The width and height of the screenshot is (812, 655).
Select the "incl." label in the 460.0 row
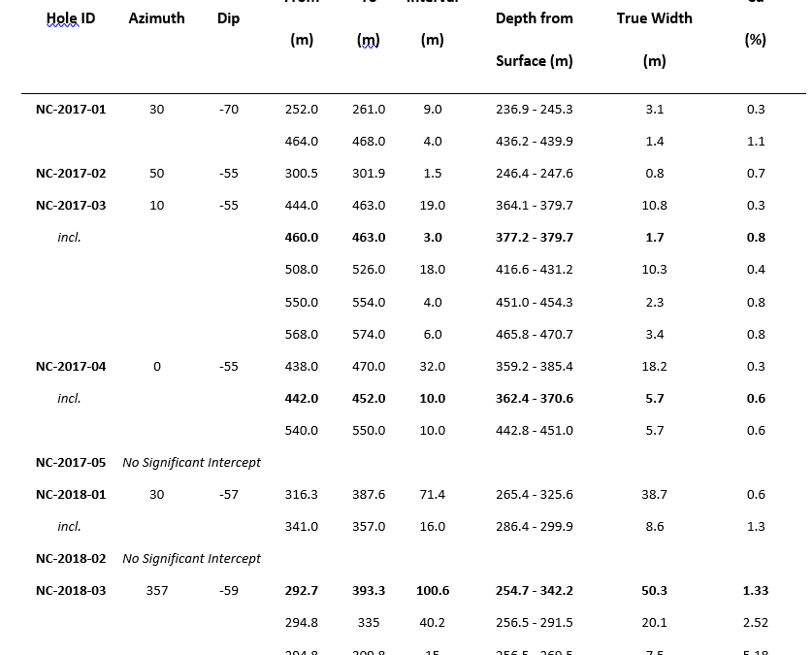70,237
